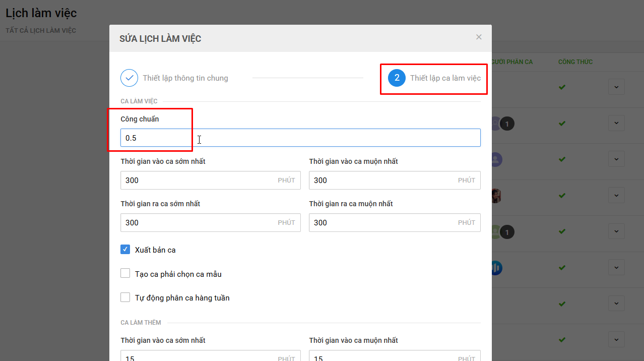Uncheck the Xuất bản ca checkbox
Viewport: 644px width, 361px height.
(x=125, y=250)
